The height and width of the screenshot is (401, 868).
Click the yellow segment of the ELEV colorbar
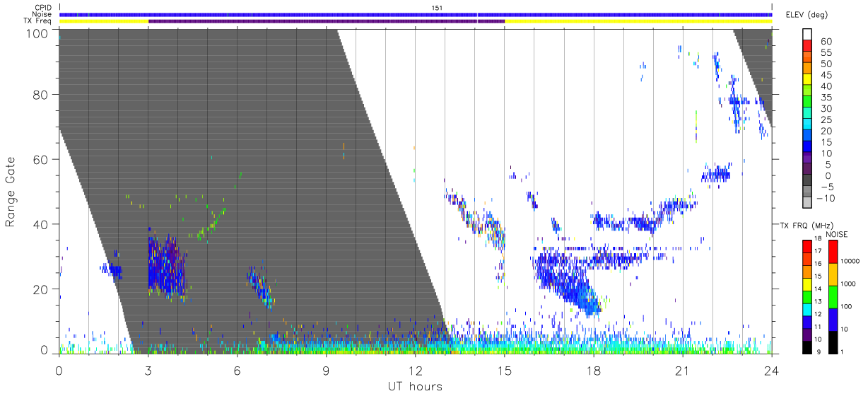tap(808, 80)
